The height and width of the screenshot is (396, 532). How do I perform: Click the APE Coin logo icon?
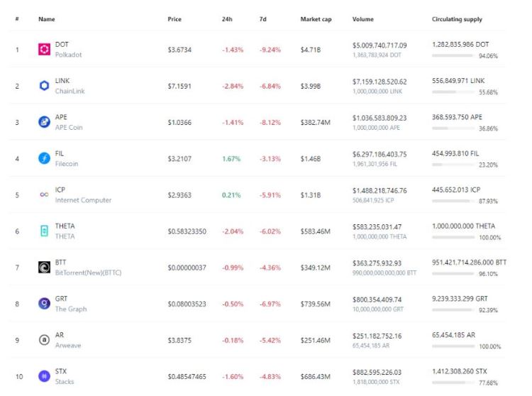tap(44, 122)
